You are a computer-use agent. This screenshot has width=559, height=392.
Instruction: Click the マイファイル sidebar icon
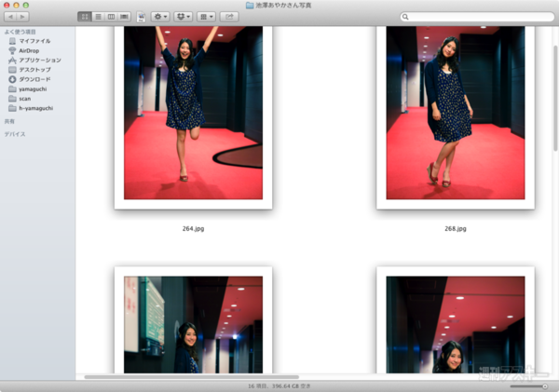coord(12,41)
